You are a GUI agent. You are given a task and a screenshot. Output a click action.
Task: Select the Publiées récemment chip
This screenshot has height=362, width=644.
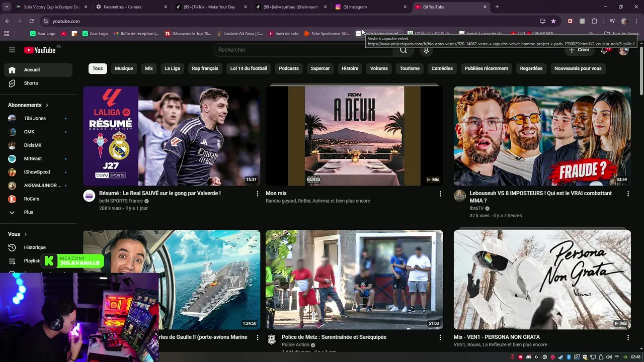point(487,68)
